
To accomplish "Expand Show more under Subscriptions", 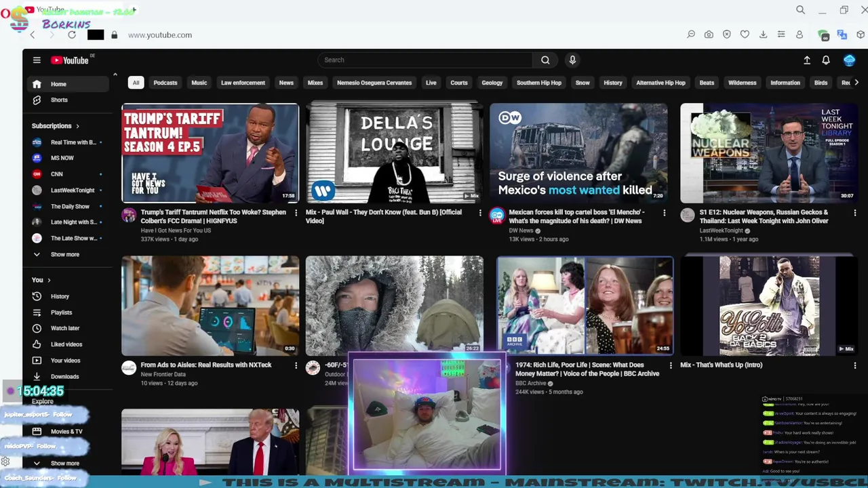I will 65,254.
